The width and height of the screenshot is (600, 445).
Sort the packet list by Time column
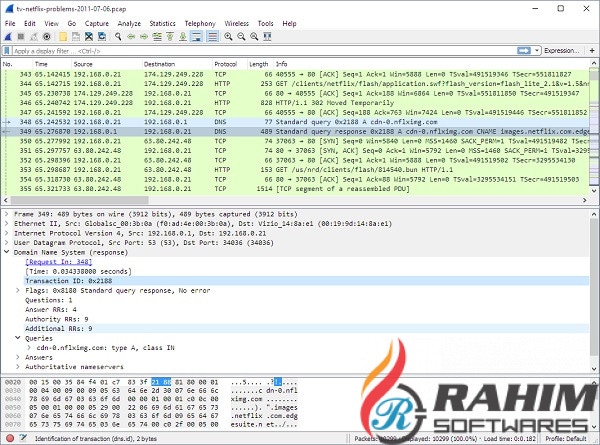point(52,64)
